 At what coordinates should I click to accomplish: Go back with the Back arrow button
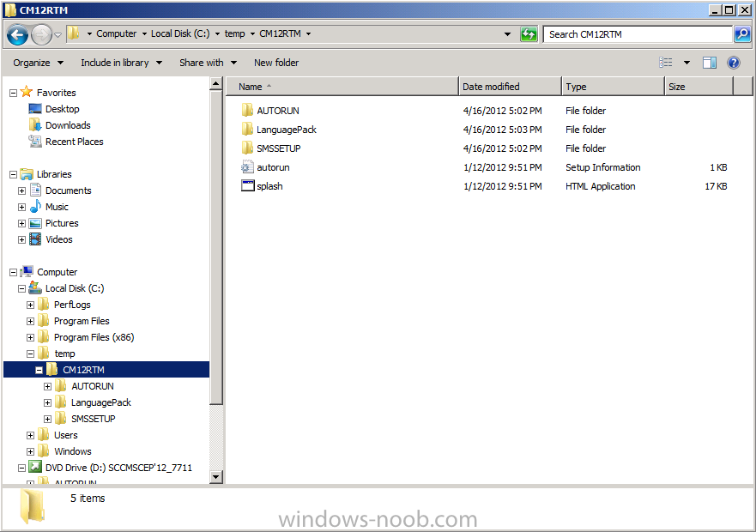click(x=17, y=34)
